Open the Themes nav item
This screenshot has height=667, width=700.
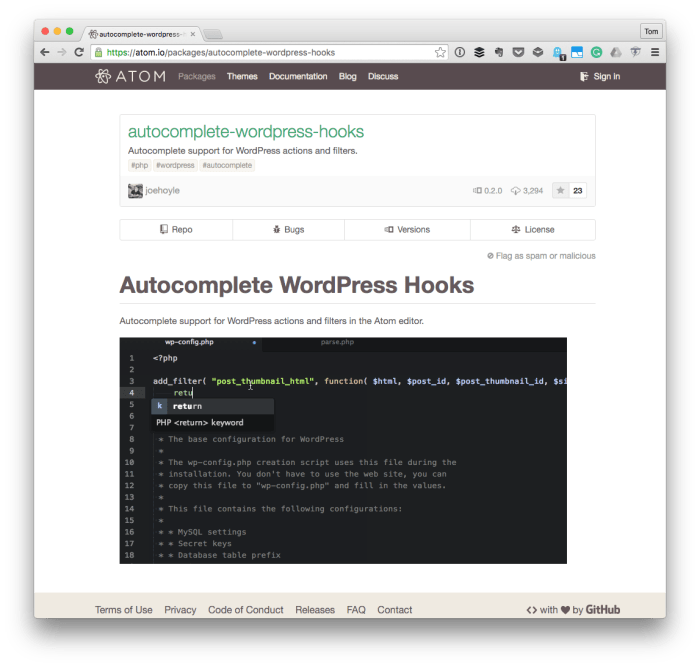242,76
